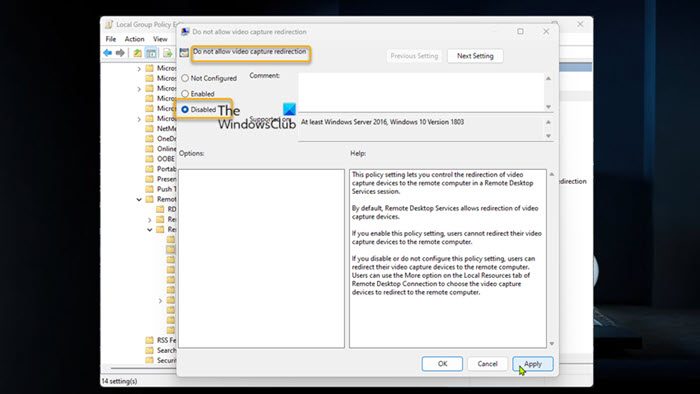Click the Help pane scroll-down arrow
Screen dimensions: 700x394
551,344
